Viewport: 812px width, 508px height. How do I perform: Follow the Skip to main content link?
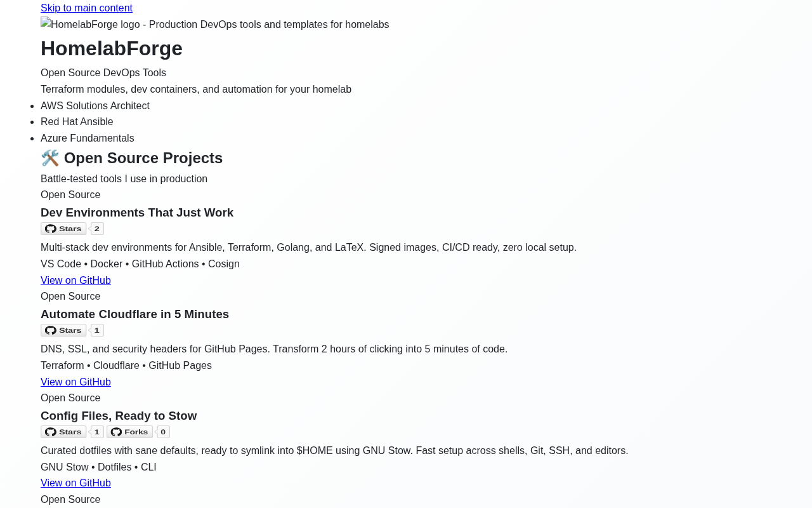click(x=86, y=8)
